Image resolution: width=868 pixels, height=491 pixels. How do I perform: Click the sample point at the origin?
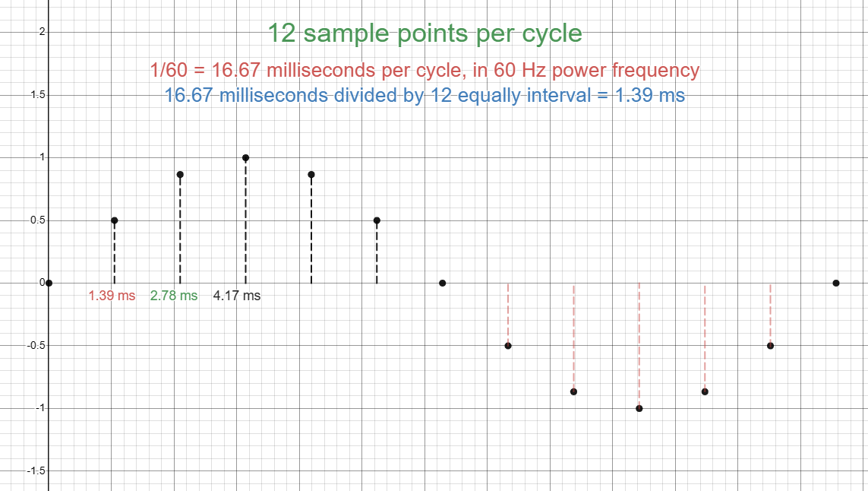(49, 283)
